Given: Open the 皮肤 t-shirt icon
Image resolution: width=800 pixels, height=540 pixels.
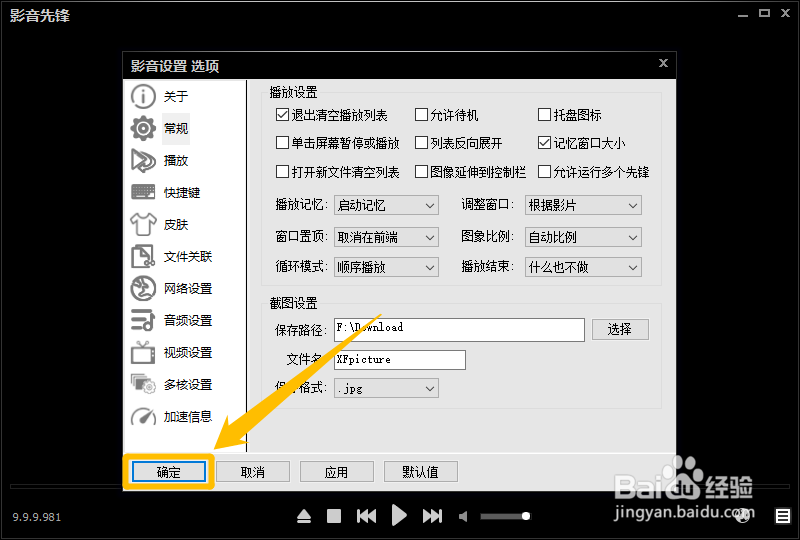Looking at the screenshot, I should point(143,224).
